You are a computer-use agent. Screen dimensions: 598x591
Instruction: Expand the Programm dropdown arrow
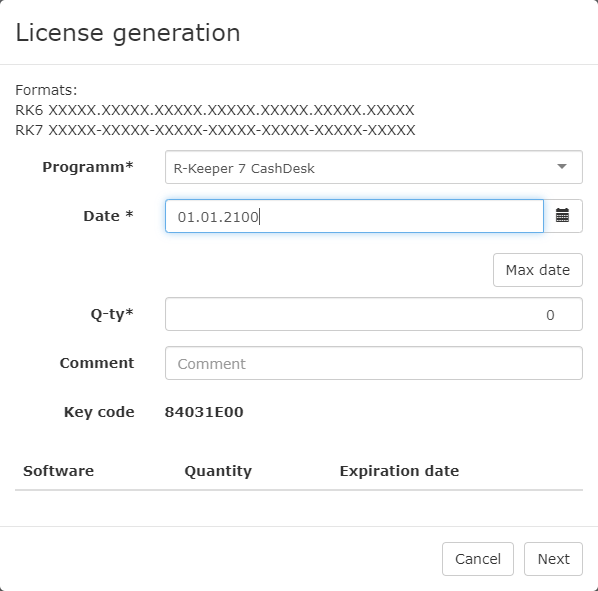point(562,167)
